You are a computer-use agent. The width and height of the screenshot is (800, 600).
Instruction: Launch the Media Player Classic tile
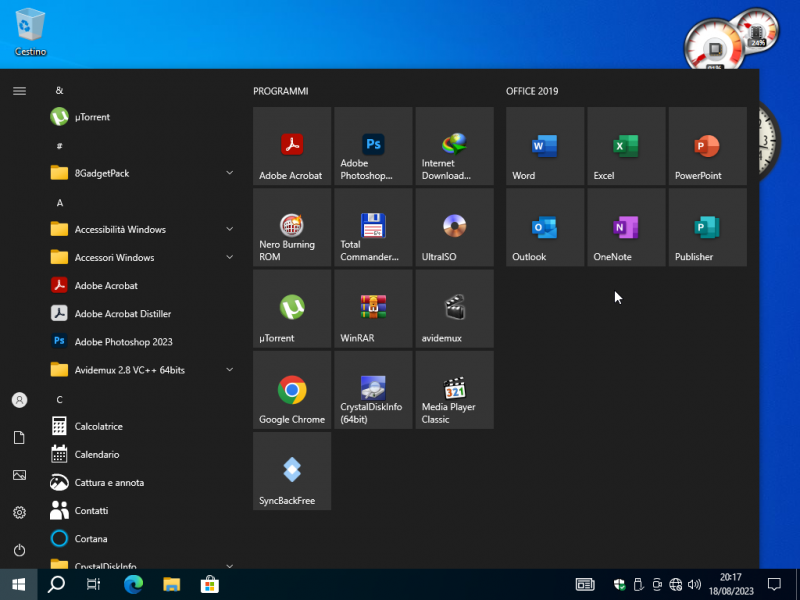(x=454, y=390)
